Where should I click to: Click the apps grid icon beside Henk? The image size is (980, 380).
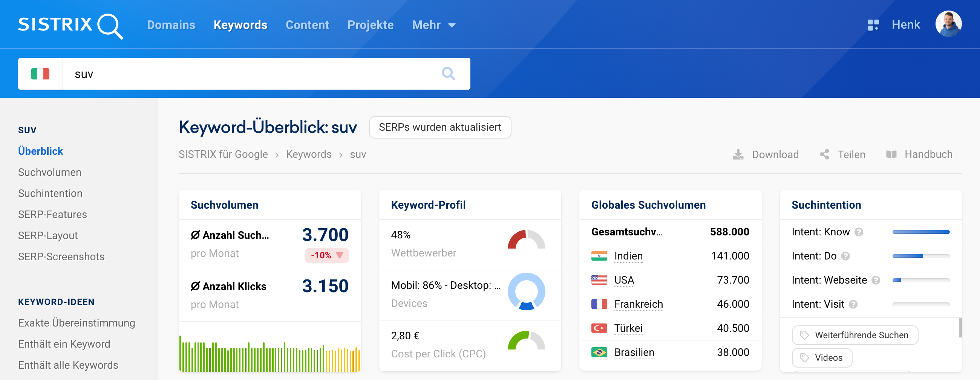click(873, 25)
